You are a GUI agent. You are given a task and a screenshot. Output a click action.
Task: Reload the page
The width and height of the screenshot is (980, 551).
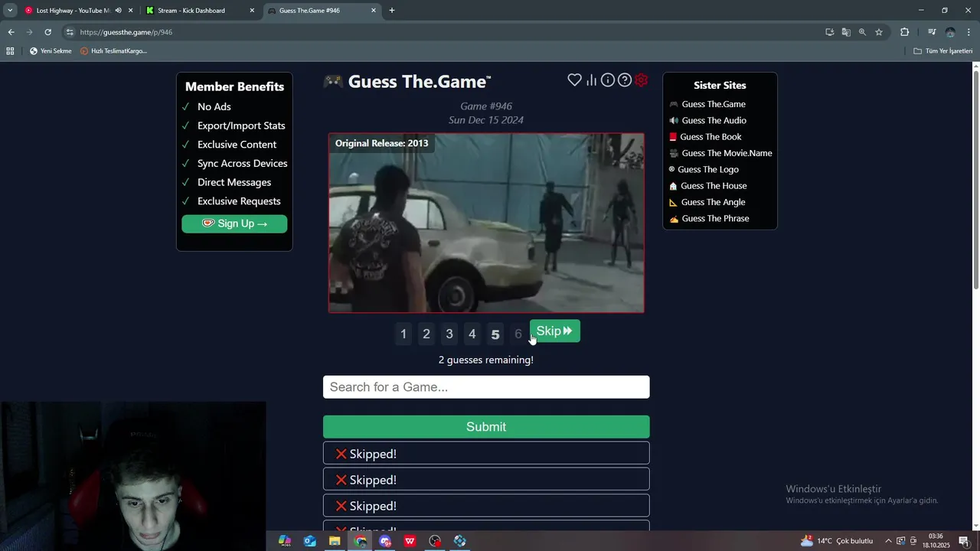coord(47,32)
